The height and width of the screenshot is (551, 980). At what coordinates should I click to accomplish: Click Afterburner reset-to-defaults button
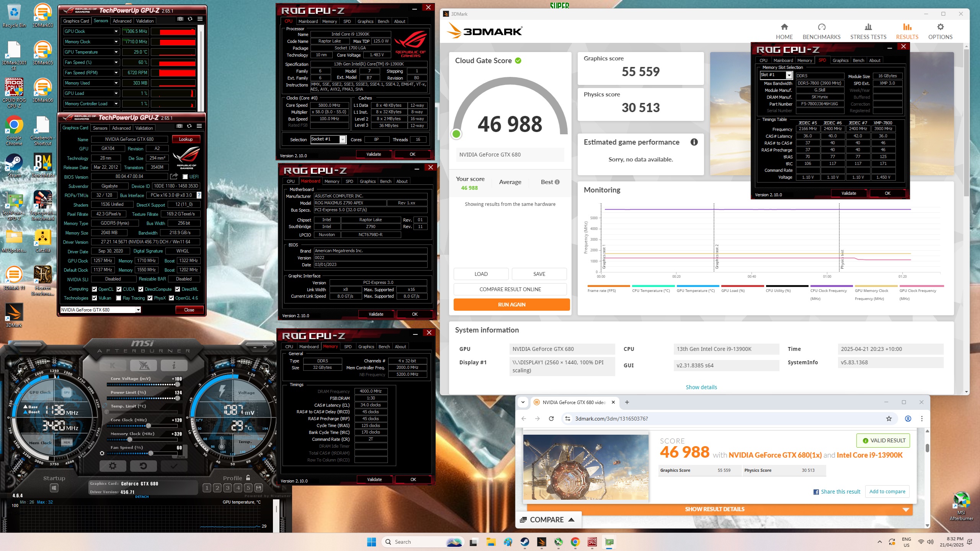(143, 466)
